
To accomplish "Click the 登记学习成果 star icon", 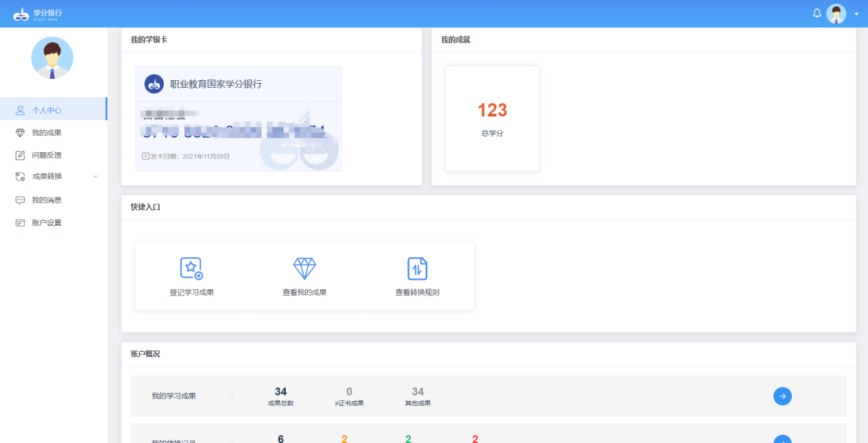I will pos(191,269).
